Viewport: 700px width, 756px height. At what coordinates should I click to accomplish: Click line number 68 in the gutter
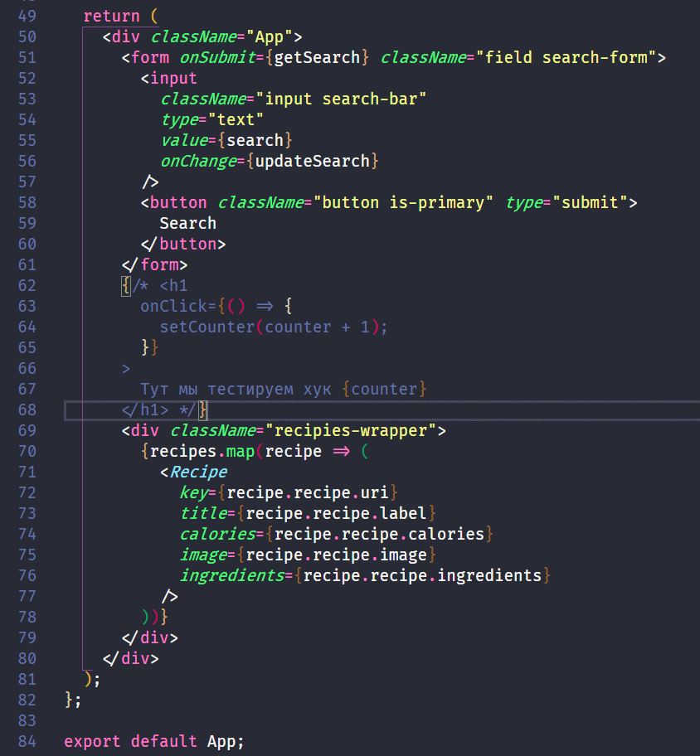pos(27,409)
